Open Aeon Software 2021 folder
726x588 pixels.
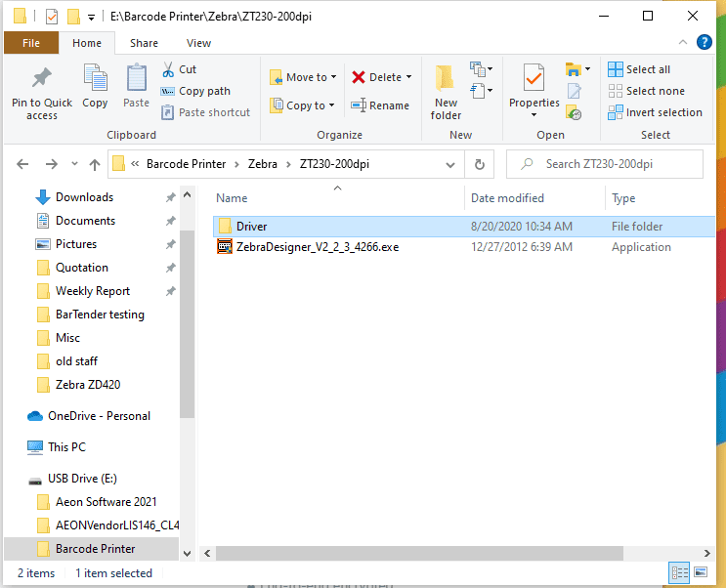[98, 502]
